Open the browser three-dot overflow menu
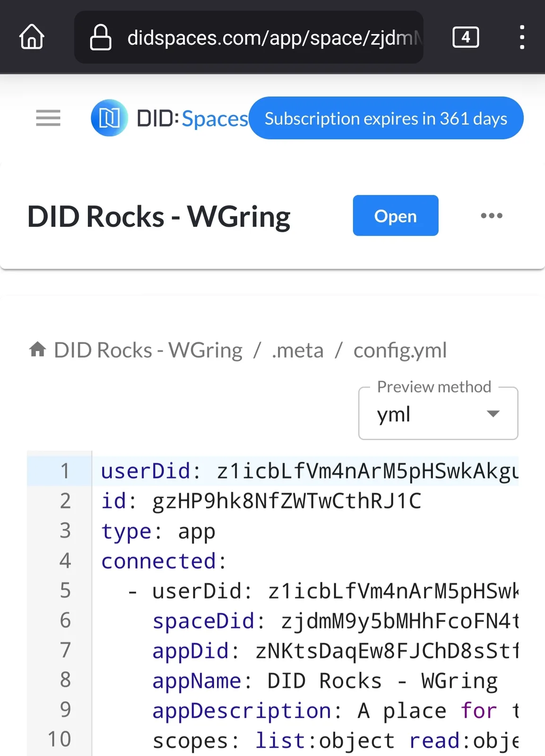Screen dimensions: 545x756 521,37
